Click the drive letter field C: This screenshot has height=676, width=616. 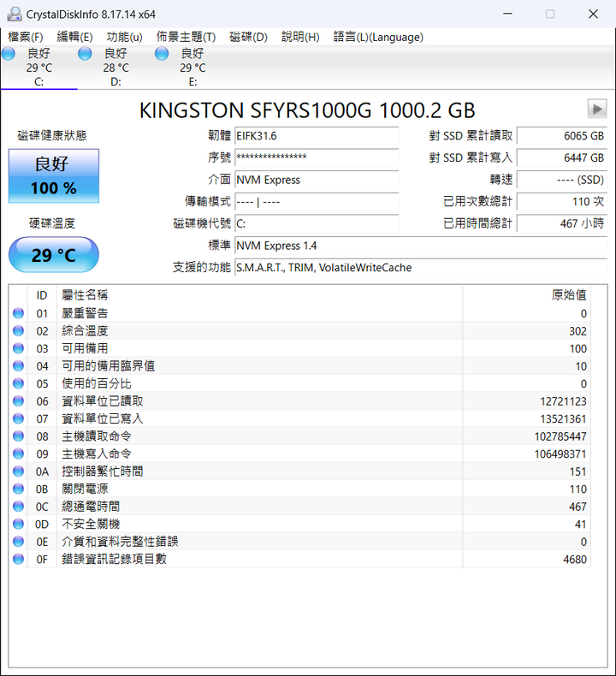317,223
